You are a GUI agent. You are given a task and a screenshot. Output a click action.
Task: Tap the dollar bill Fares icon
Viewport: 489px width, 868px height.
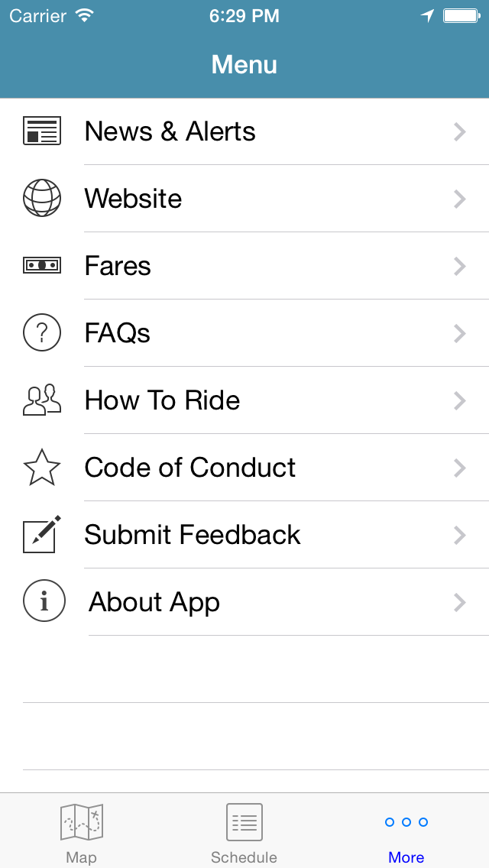pos(41,265)
